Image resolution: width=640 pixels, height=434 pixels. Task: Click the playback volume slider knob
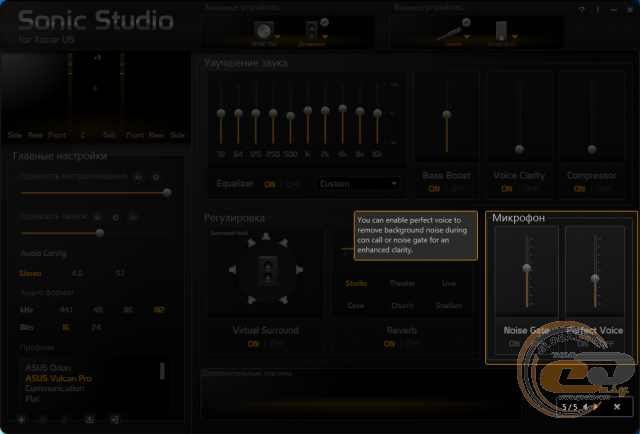point(167,192)
